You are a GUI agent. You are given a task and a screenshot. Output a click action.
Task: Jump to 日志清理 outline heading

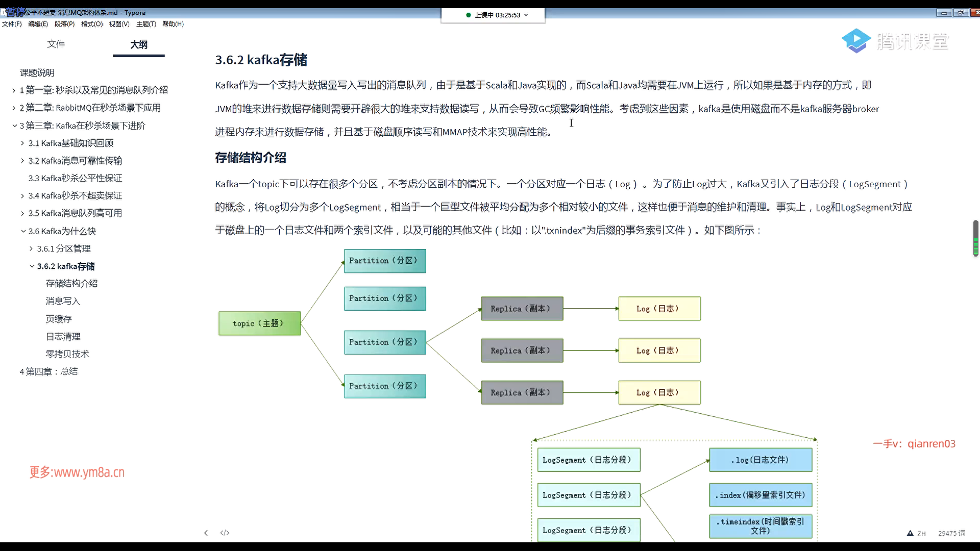coord(63,336)
